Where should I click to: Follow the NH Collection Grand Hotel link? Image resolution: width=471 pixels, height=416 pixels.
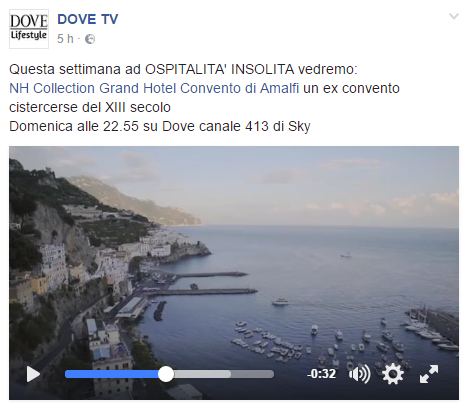[x=154, y=88]
